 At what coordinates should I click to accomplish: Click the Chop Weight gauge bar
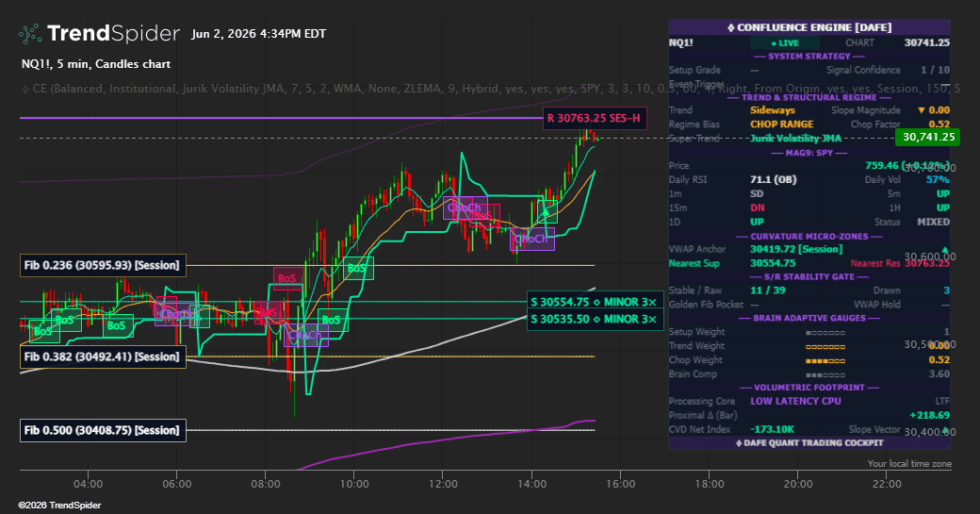(x=825, y=361)
